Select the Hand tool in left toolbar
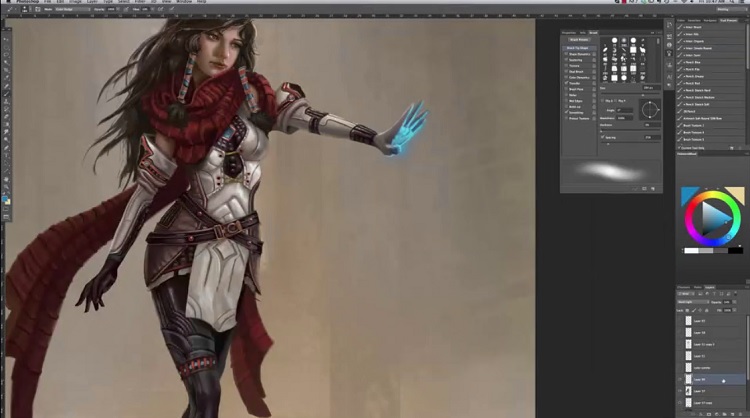The width and height of the screenshot is (750, 418). [6, 179]
